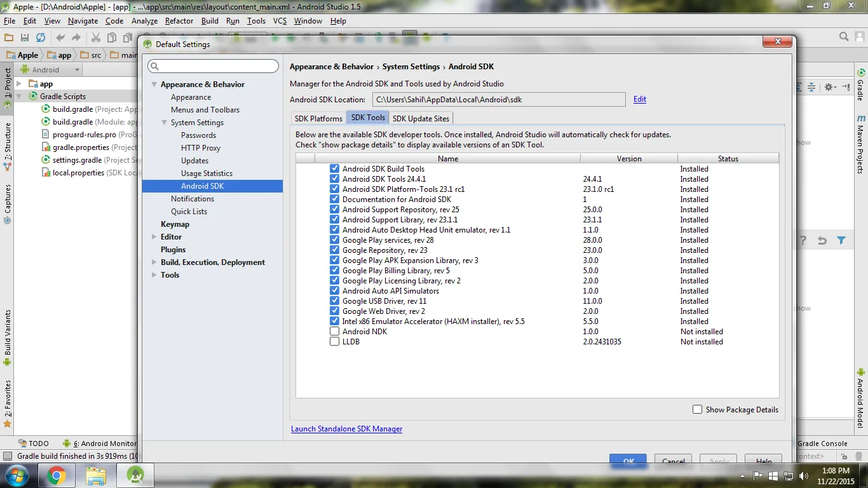Screen dimensions: 868x488
Task: Click the Redo arrow in main toolbar
Action: click(x=76, y=38)
